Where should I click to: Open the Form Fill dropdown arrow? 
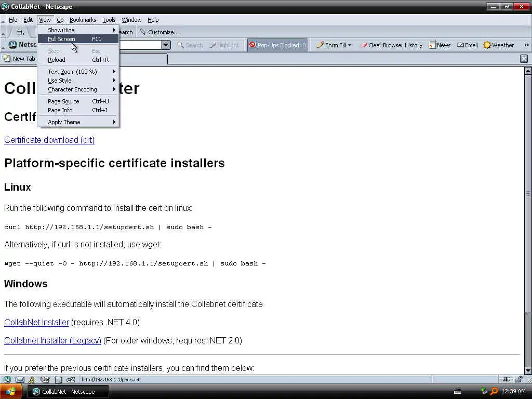click(350, 45)
